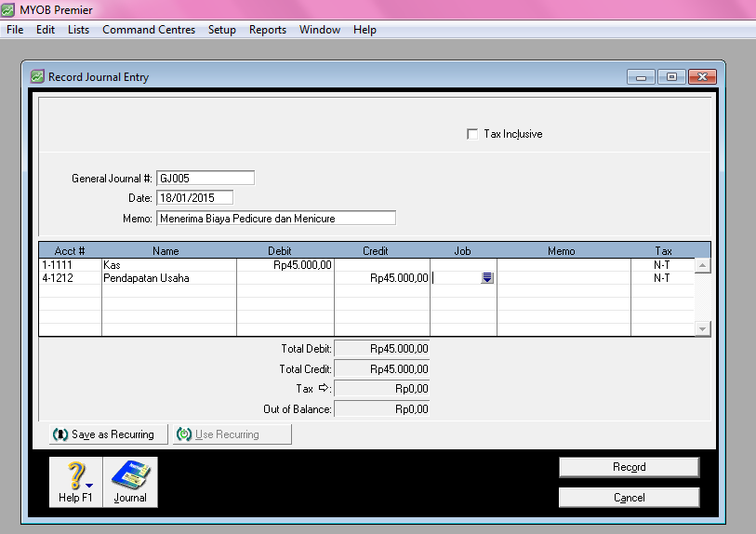Maximize the Record Journal Entry window
Image resolution: width=756 pixels, height=534 pixels.
click(671, 76)
